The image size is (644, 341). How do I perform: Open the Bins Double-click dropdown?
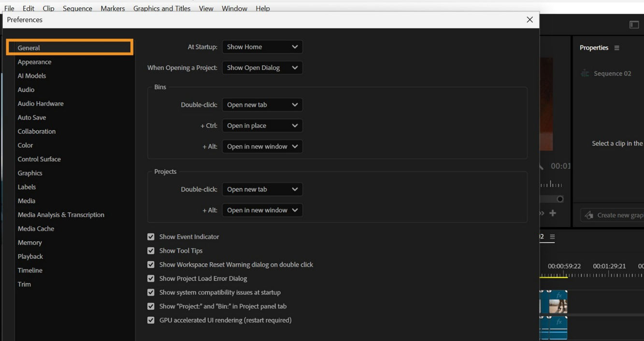tap(262, 104)
